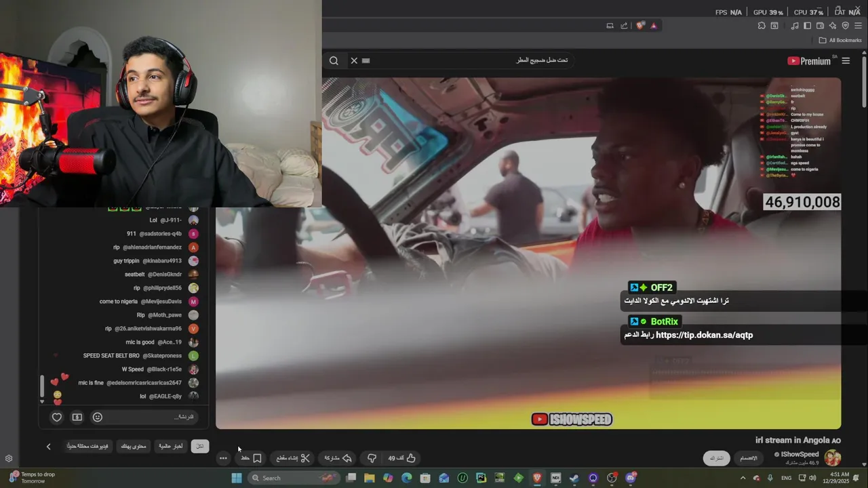Click the Super Chat dollar icon

[77, 418]
